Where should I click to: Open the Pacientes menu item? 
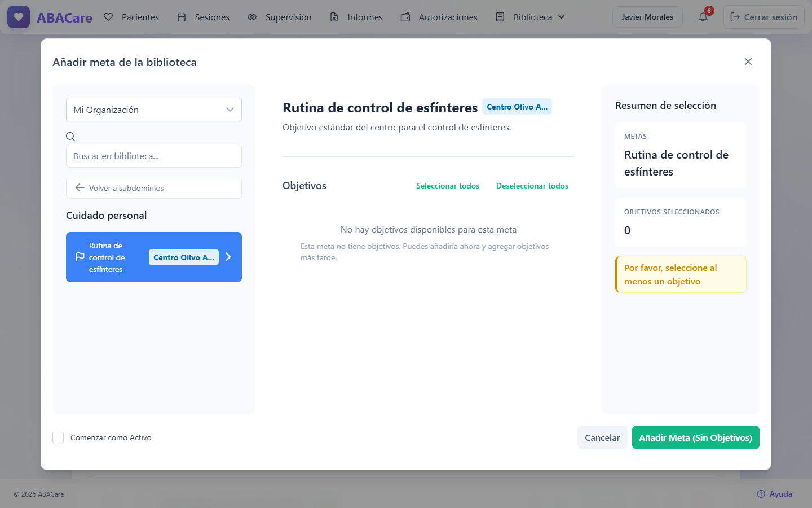pyautogui.click(x=131, y=17)
